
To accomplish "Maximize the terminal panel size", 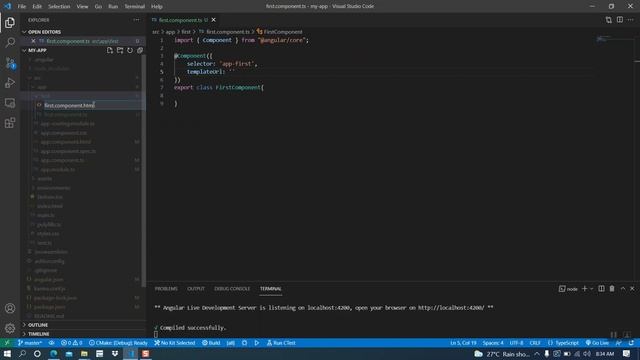I will (x=623, y=289).
